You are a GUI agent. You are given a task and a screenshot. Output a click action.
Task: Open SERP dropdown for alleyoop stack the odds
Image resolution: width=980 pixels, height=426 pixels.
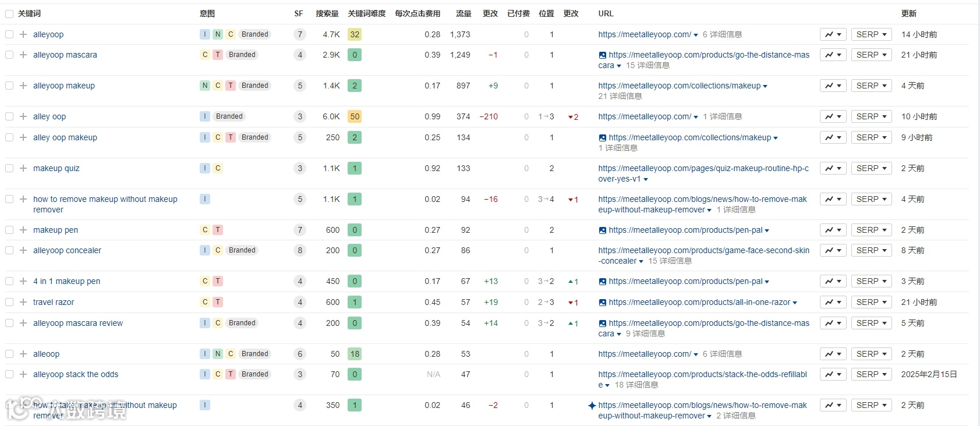click(872, 374)
